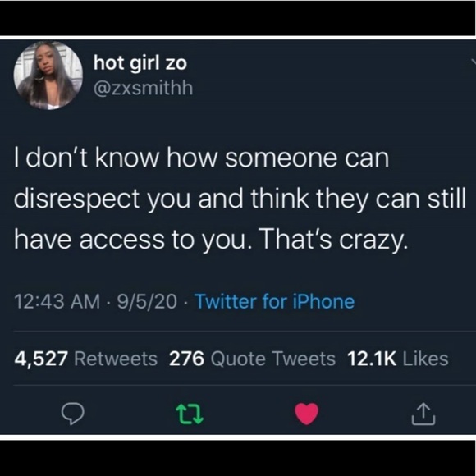Tap the tweet text about disrespect
This screenshot has width=476, height=476.
(240, 199)
